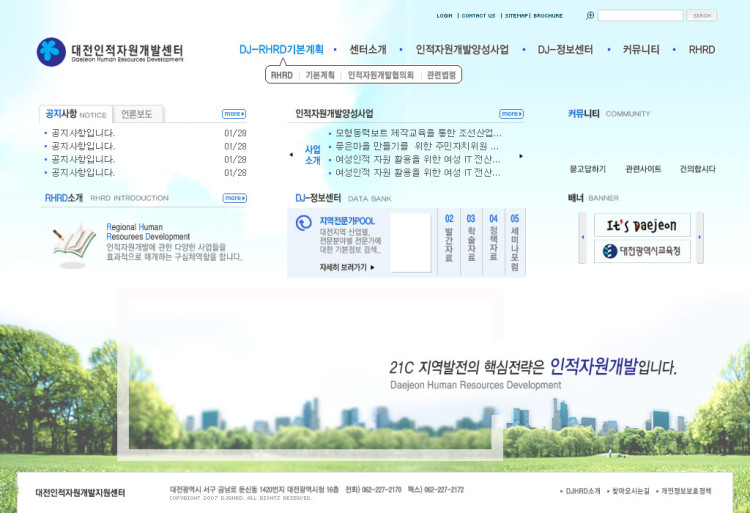750x513 pixels.
Task: Select 기본계획 in the submenu
Action: click(320, 75)
